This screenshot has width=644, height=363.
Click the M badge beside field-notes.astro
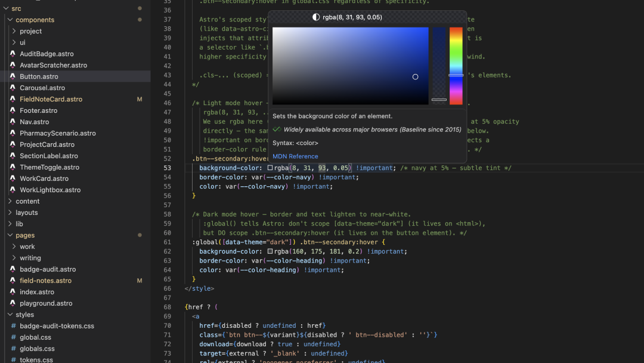click(140, 281)
